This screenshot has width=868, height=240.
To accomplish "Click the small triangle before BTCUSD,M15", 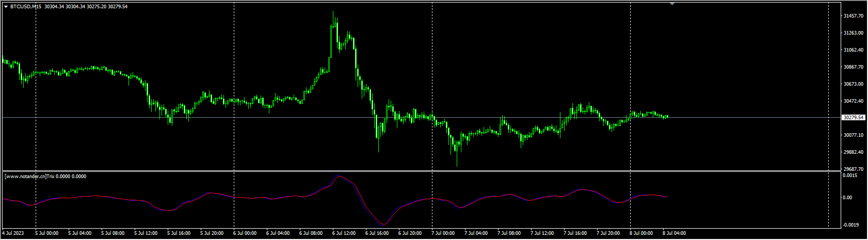I will click(6, 7).
